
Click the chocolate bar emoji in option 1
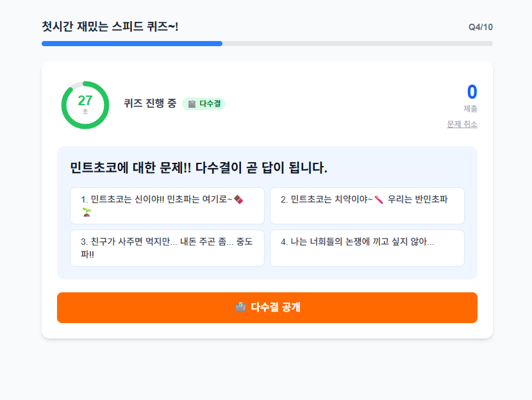click(238, 199)
